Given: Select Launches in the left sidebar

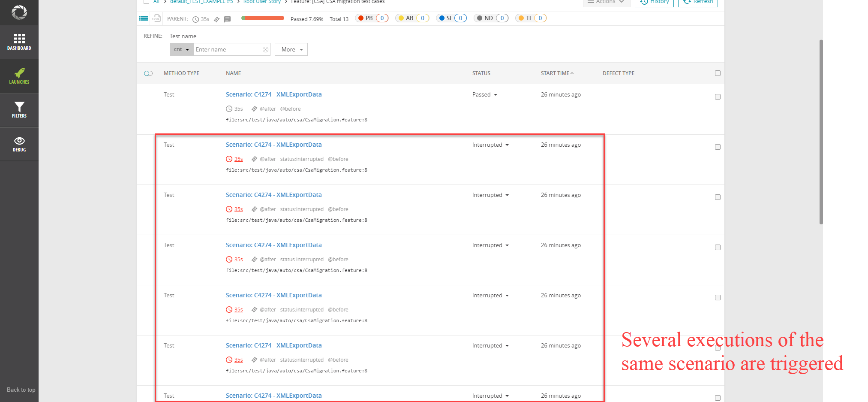Looking at the screenshot, I should tap(19, 76).
